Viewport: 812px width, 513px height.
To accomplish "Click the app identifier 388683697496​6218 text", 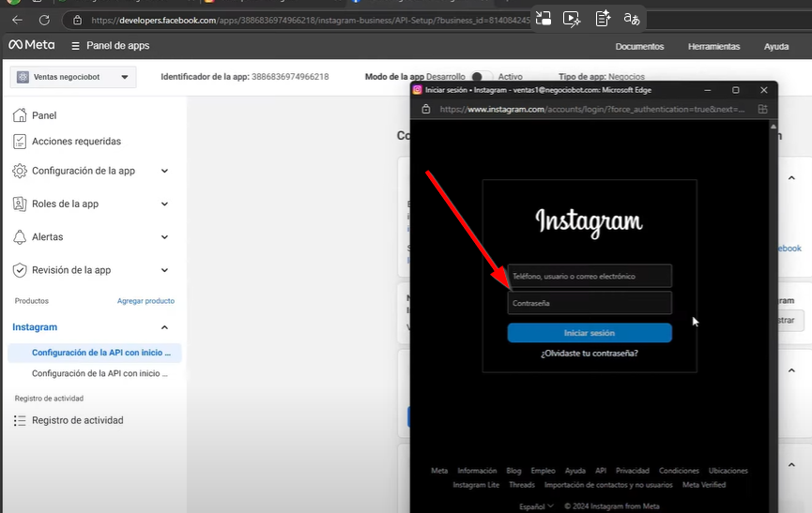I will [290, 77].
